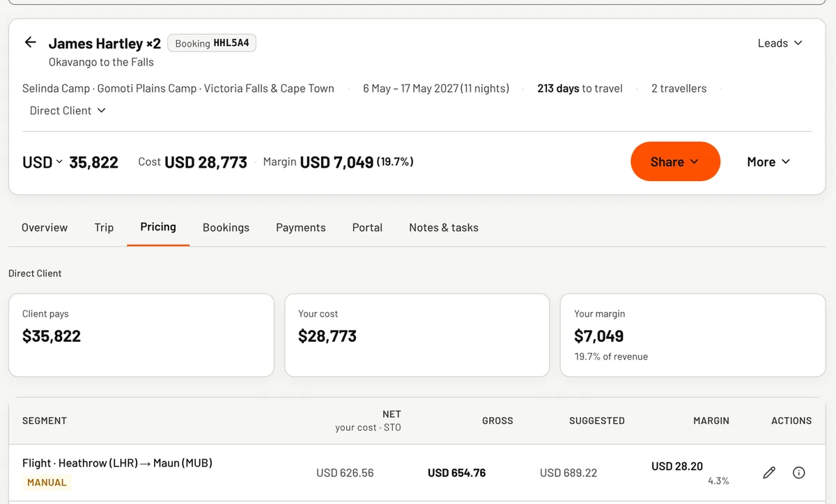The width and height of the screenshot is (836, 504).
Task: Open the Share button menu
Action: [675, 162]
